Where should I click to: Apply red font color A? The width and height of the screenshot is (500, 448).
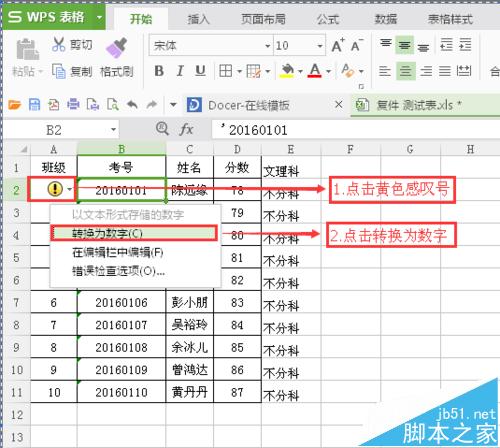pos(315,71)
